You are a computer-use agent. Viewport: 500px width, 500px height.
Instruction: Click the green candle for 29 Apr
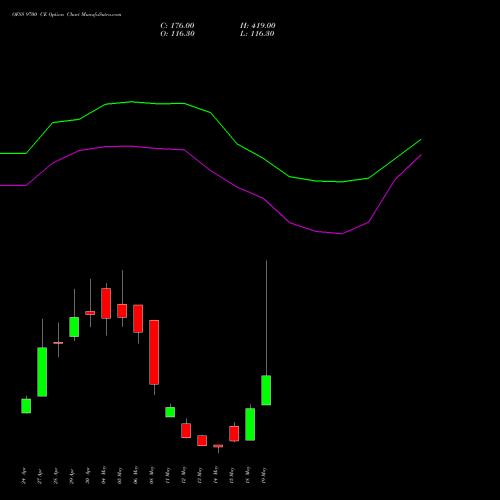coord(74,327)
